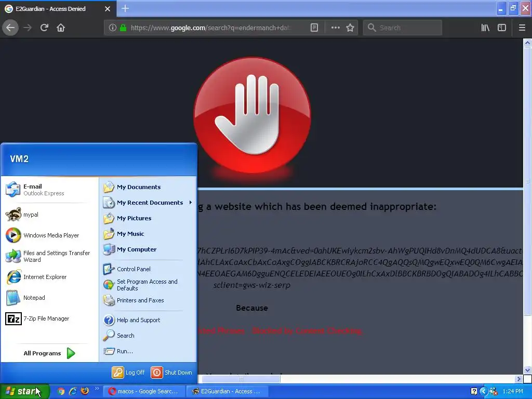Launch Firefox quick launch icon
Viewport: 532px width, 399px height.
point(85,391)
